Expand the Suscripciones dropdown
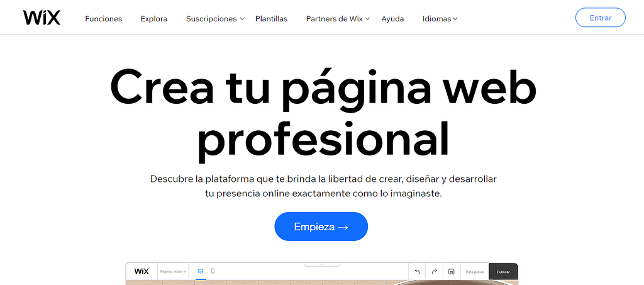 click(215, 18)
